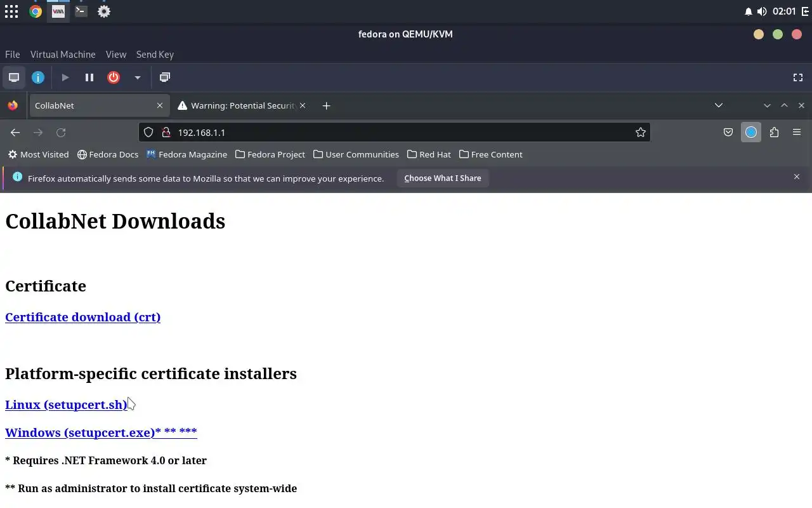Open the Firefox account avatar button
The width and height of the screenshot is (812, 508).
pos(751,132)
